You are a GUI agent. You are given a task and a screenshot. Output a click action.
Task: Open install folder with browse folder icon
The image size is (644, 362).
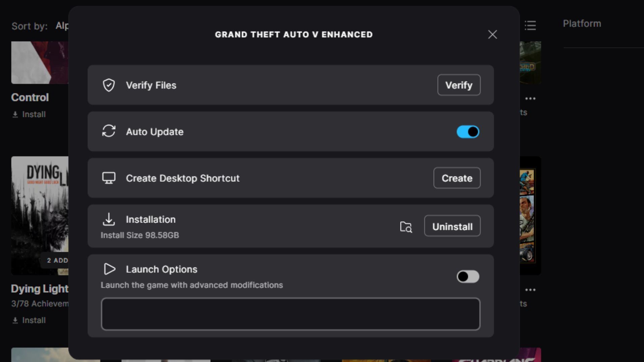(406, 227)
